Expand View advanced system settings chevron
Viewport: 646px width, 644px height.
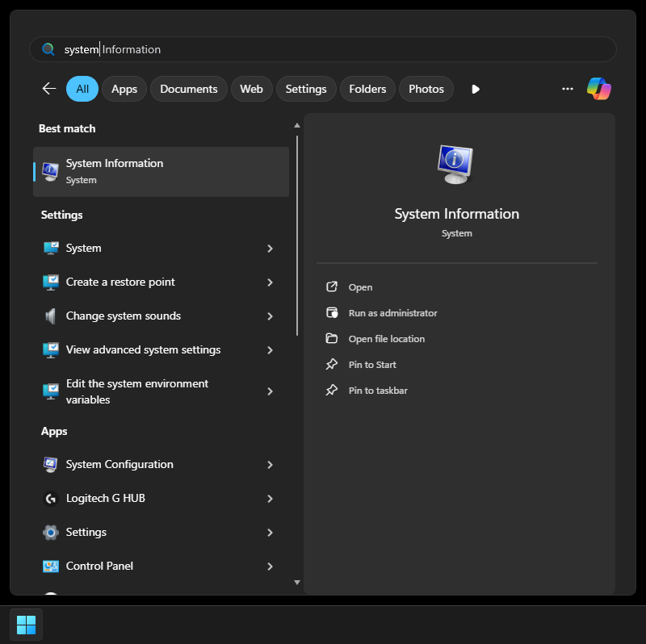pos(270,350)
